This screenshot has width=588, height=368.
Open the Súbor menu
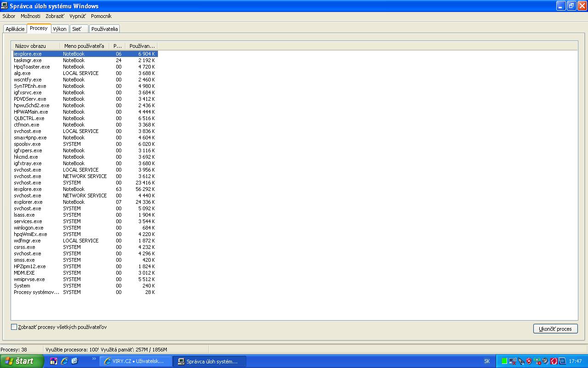tap(9, 16)
